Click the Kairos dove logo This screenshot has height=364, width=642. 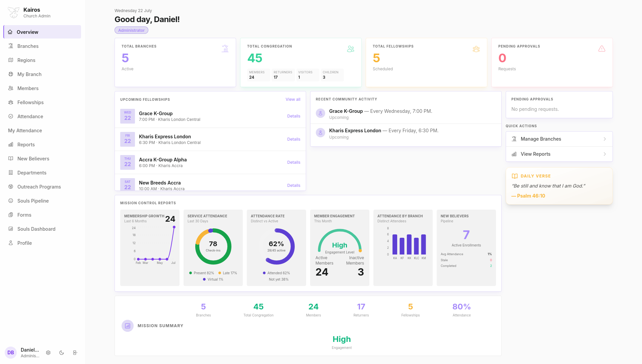(13, 12)
